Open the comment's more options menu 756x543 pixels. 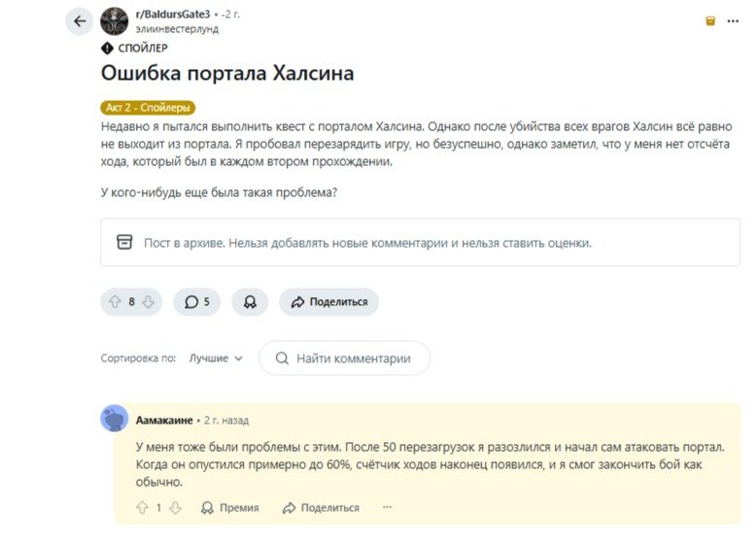[388, 507]
